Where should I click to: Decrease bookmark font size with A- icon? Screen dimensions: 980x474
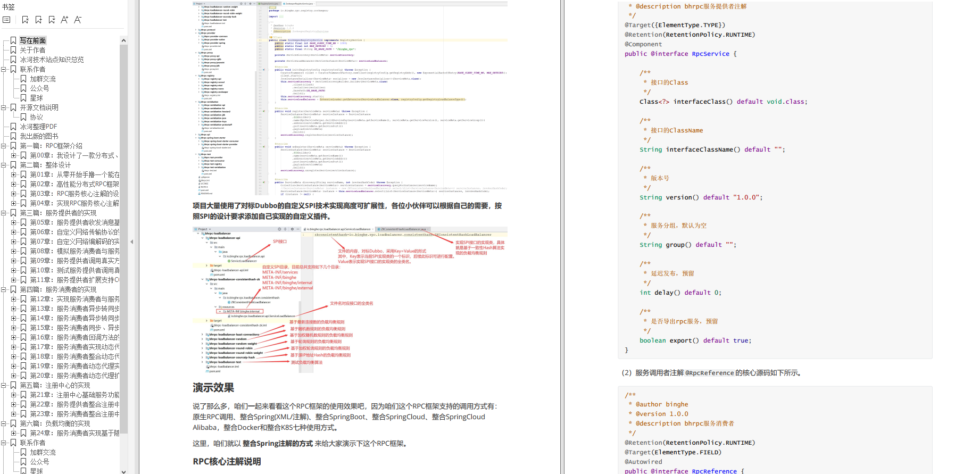point(78,20)
